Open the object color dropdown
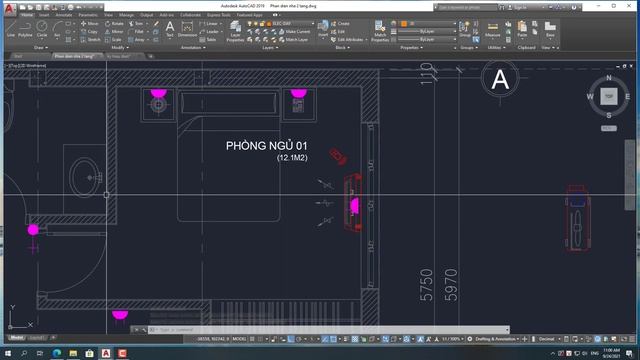This screenshot has width=640, height=360. [427, 24]
